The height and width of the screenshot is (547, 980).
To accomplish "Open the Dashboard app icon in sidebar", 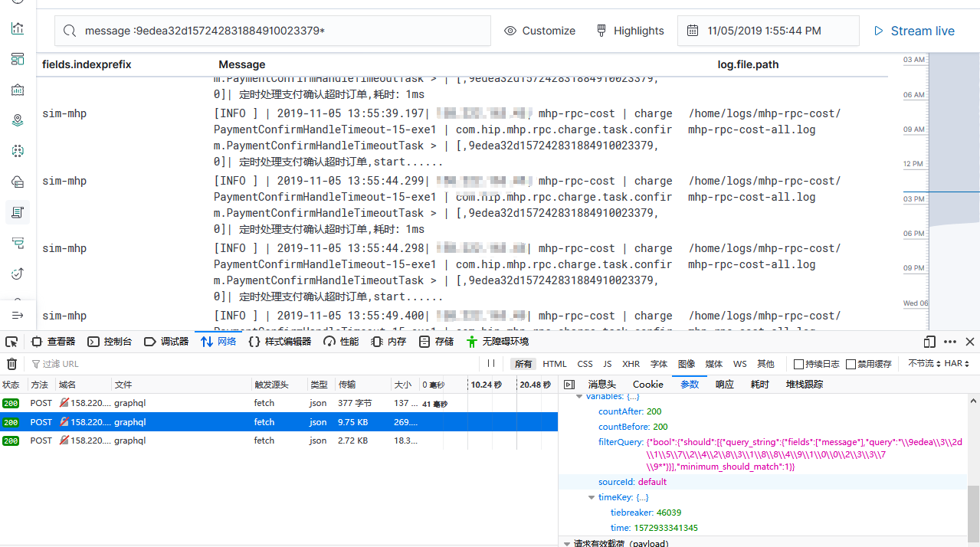I will [18, 59].
